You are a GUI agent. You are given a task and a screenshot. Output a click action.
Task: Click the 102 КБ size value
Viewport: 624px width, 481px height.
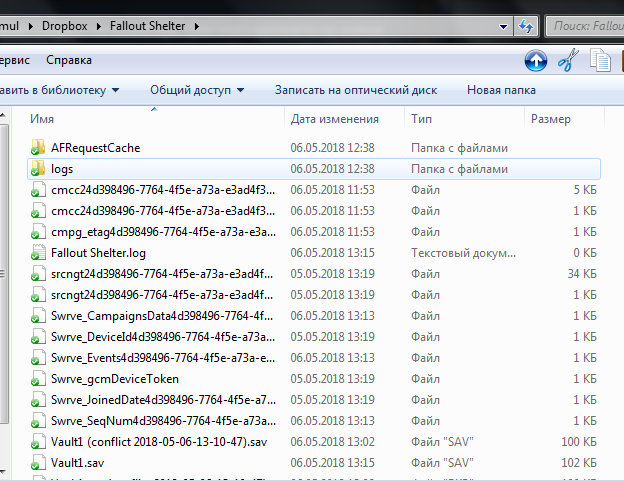pos(579,463)
